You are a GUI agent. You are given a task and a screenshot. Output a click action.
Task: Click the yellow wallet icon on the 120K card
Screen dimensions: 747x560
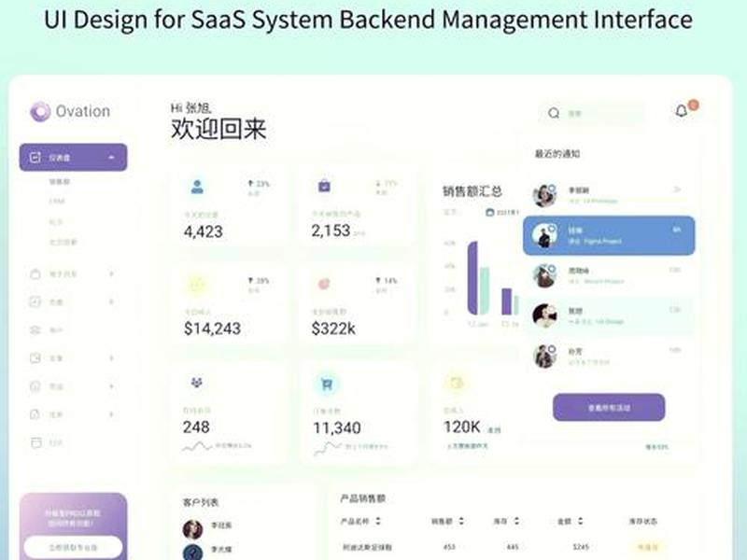click(x=457, y=383)
